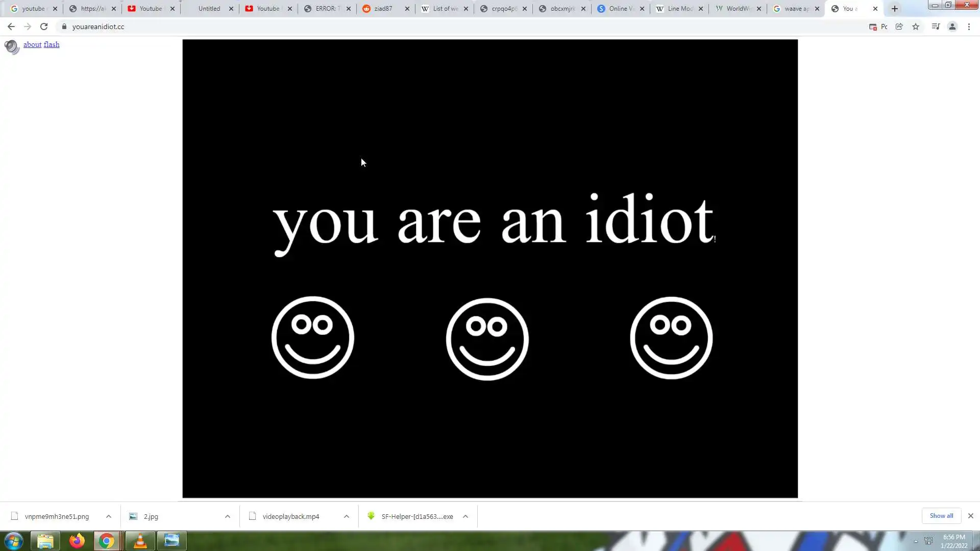
Task: Reload the current page
Action: tap(44, 27)
